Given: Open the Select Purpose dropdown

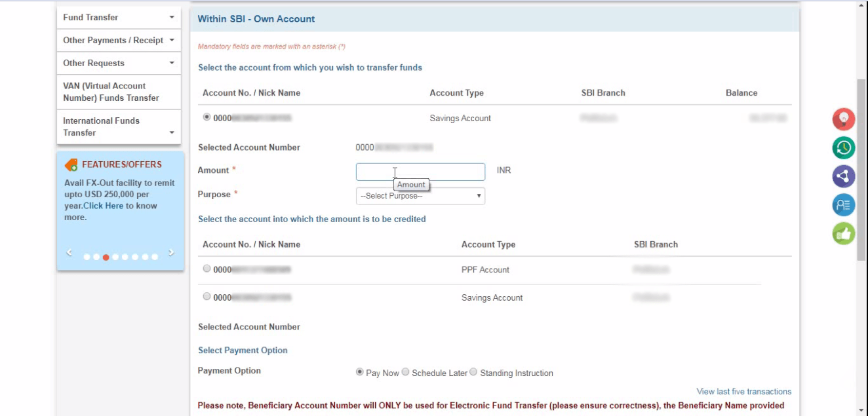Looking at the screenshot, I should click(420, 196).
